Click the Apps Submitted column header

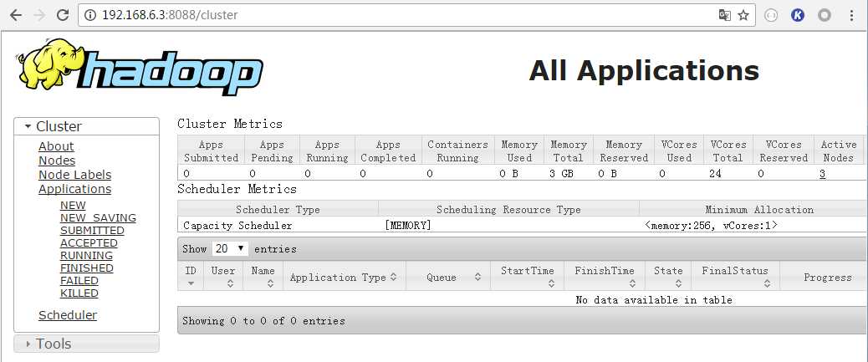211,151
